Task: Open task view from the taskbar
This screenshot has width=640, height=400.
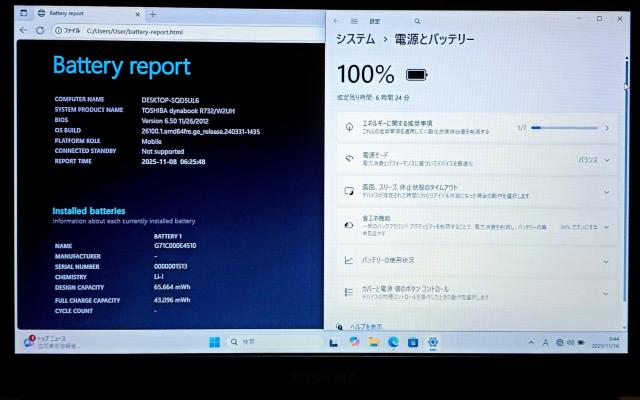Action: point(333,342)
